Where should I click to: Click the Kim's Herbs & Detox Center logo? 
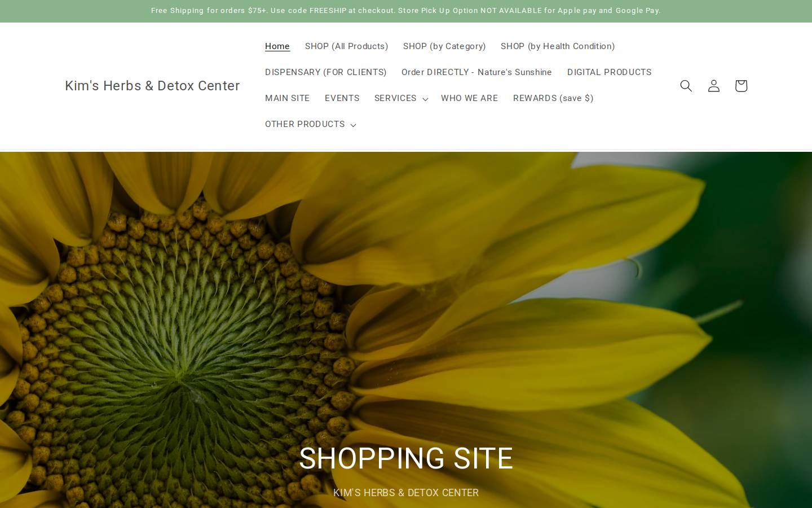[x=152, y=86]
